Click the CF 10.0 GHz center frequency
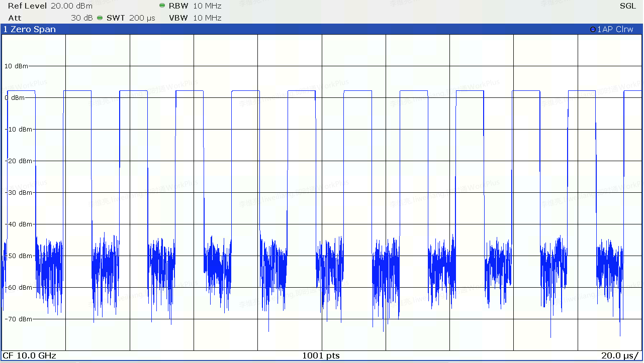The image size is (644, 363). point(29,356)
